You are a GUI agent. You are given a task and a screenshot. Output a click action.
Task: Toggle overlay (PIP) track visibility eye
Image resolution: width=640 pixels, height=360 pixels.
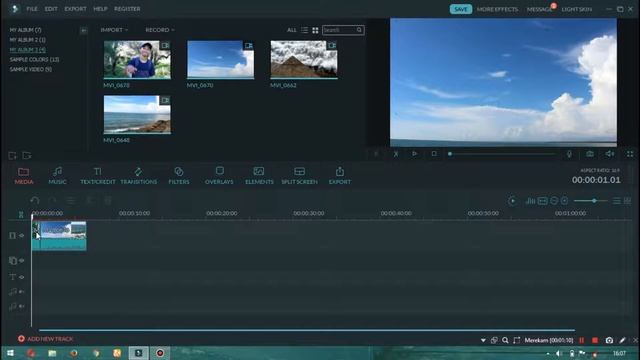(22, 260)
